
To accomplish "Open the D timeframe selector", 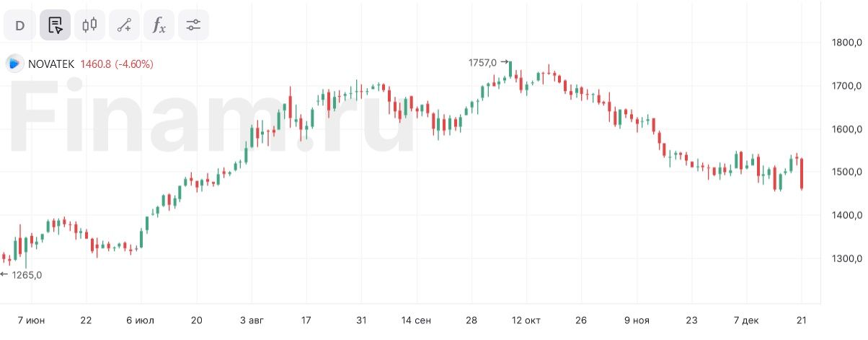I will point(20,25).
